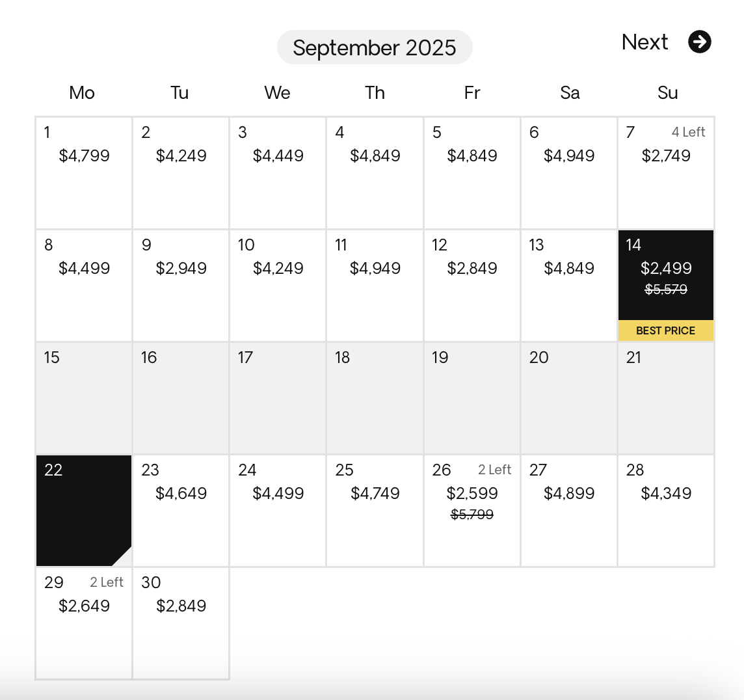This screenshot has width=744, height=700.
Task: Pick September 26 discounted to $2,599
Action: click(x=472, y=510)
